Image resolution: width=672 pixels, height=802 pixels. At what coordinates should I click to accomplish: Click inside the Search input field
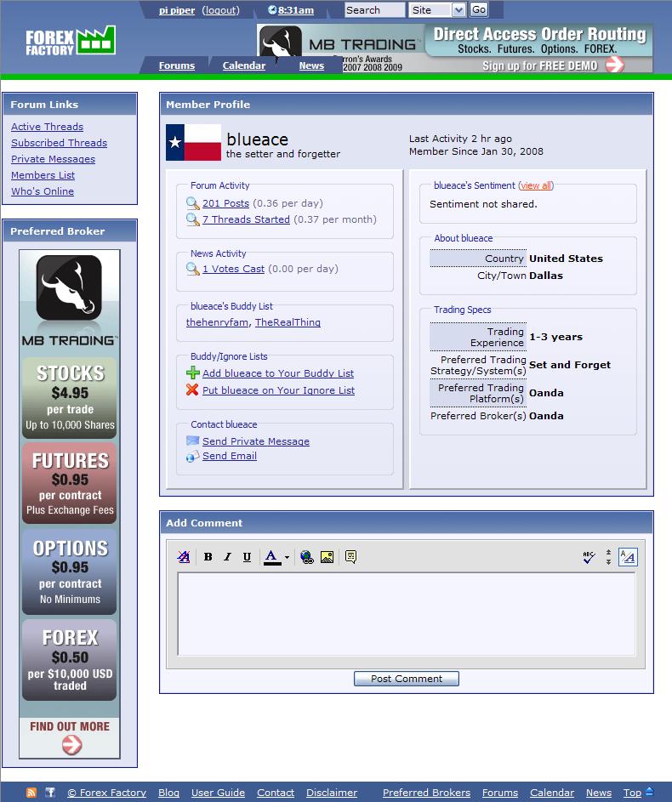click(374, 9)
